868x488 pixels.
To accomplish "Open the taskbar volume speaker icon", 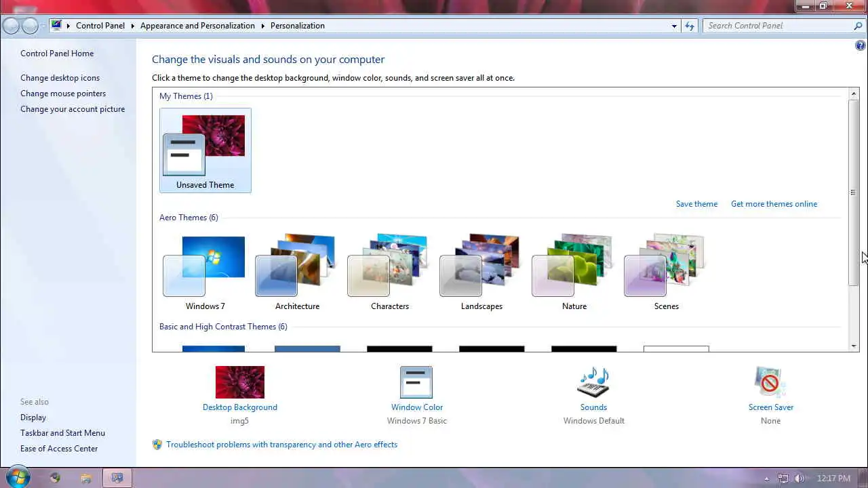I will point(800,478).
